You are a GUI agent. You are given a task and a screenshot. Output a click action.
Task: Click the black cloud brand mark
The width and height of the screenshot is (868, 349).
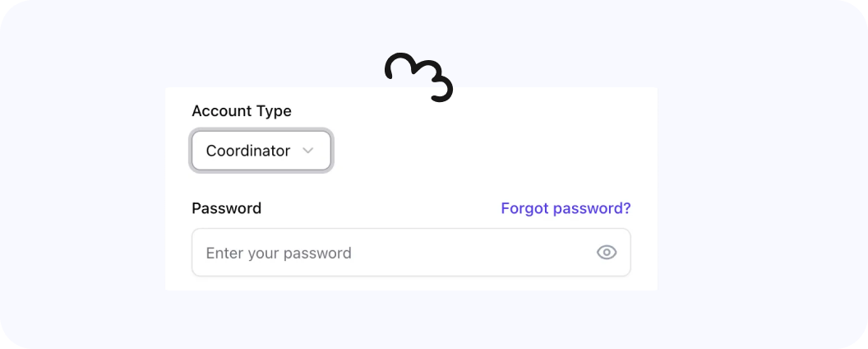(419, 77)
